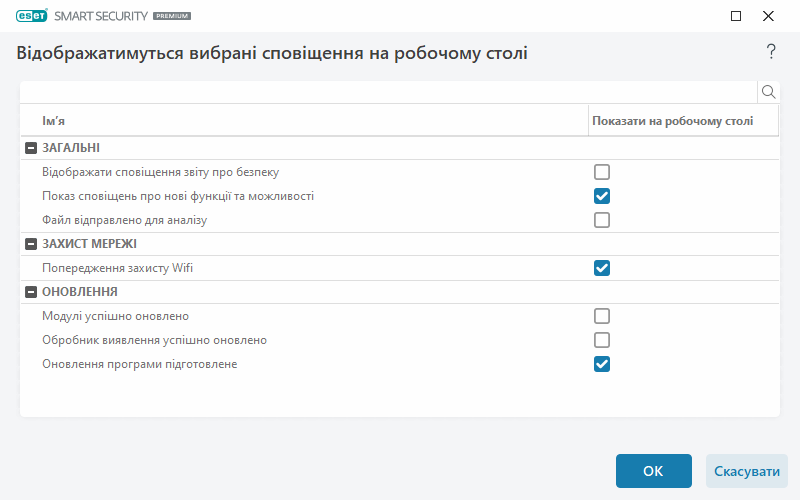Check Модулі успішно оновлено checkbox
The width and height of the screenshot is (800, 500).
click(602, 316)
